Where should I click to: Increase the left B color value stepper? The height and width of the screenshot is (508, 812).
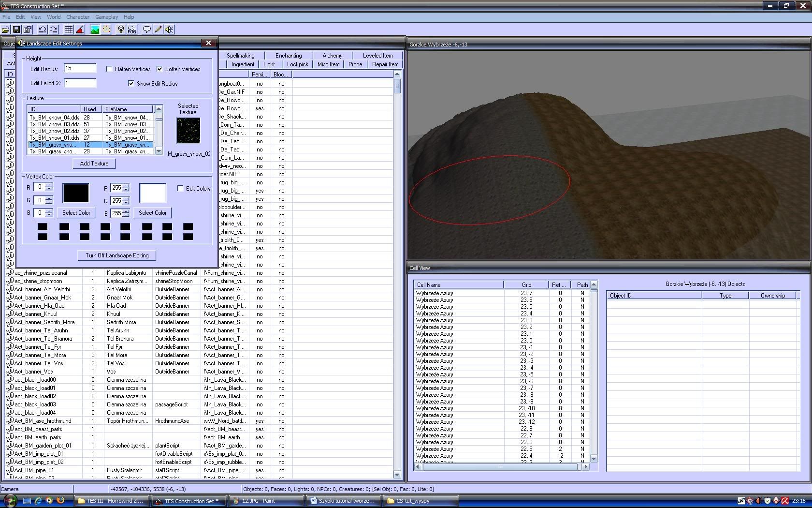(x=49, y=211)
